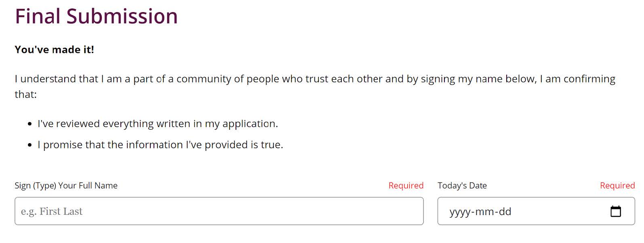Select the bullet promising information is true

tap(160, 144)
